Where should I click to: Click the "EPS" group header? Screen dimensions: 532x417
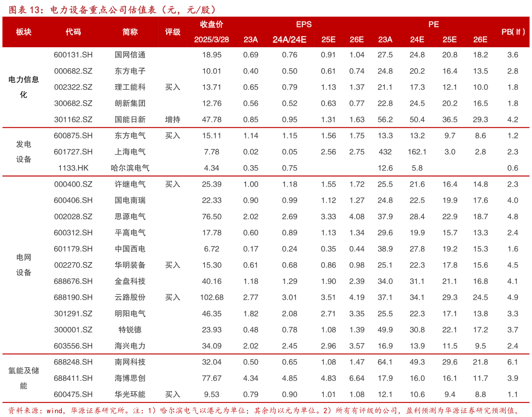304,24
